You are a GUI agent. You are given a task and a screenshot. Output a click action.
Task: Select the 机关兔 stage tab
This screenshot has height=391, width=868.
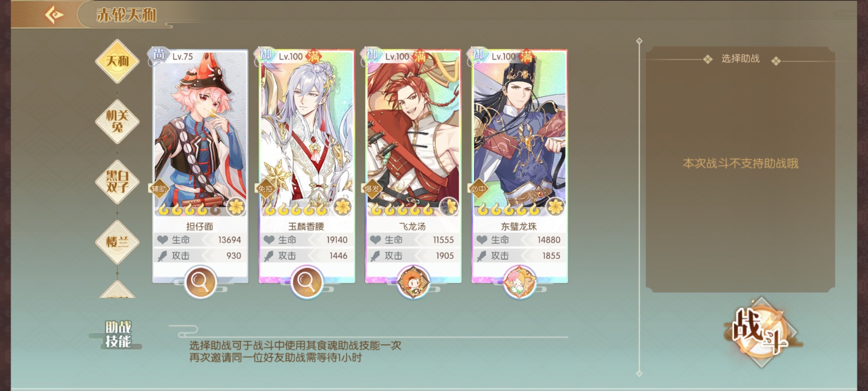click(x=117, y=121)
